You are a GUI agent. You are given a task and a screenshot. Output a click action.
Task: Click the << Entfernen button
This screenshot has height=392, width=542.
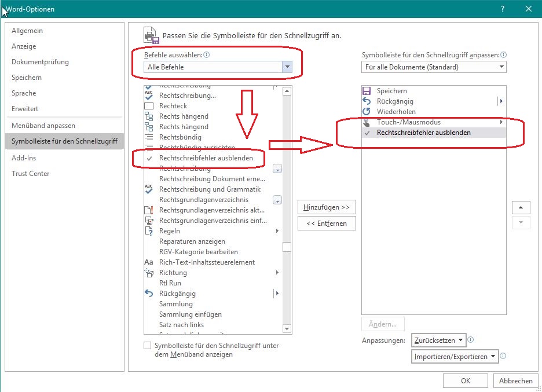327,224
